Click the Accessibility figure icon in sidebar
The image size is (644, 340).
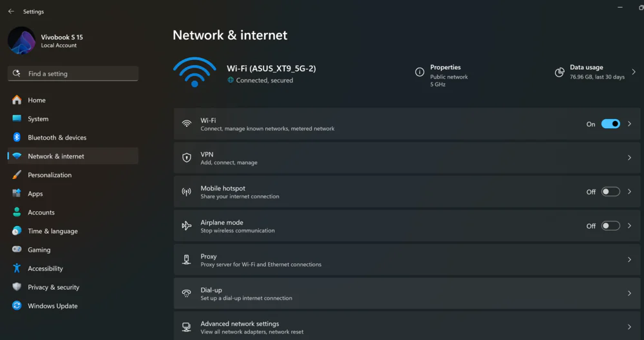click(17, 268)
